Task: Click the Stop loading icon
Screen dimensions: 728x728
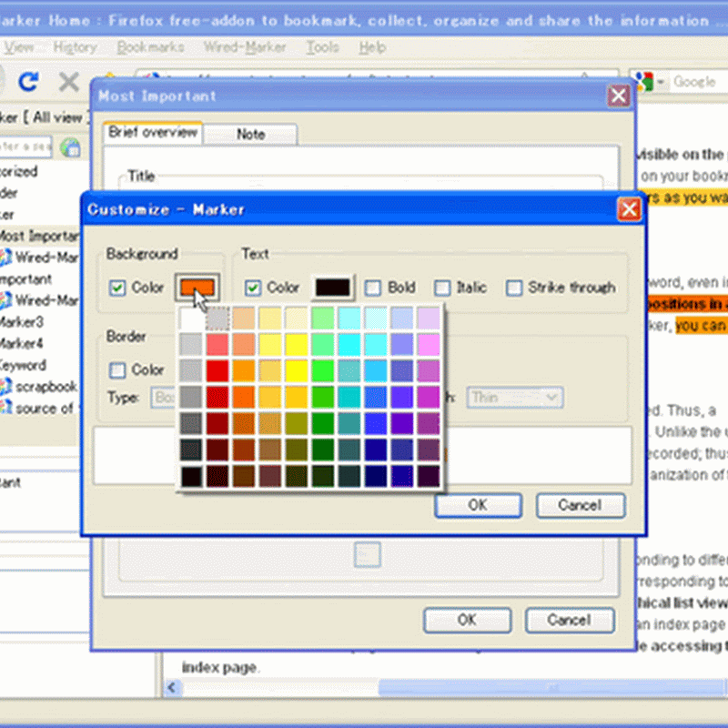Action: point(68,83)
